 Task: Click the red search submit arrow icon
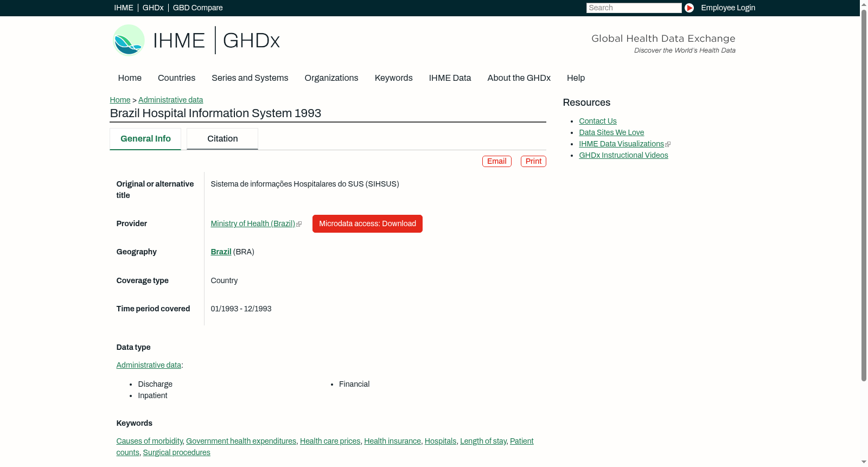689,8
